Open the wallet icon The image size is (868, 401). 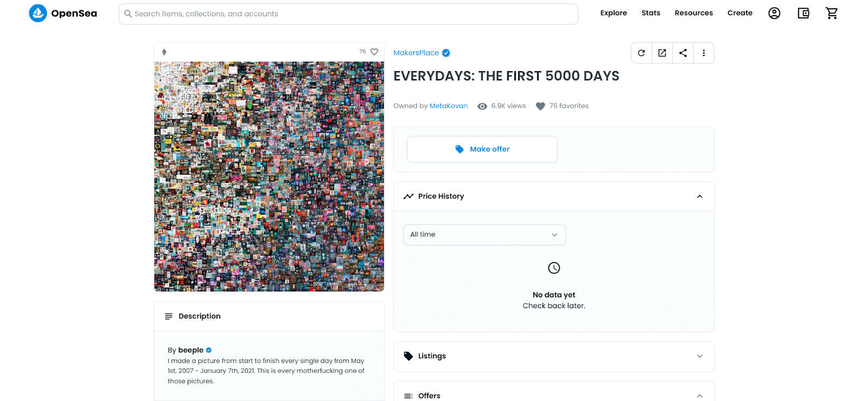tap(803, 14)
